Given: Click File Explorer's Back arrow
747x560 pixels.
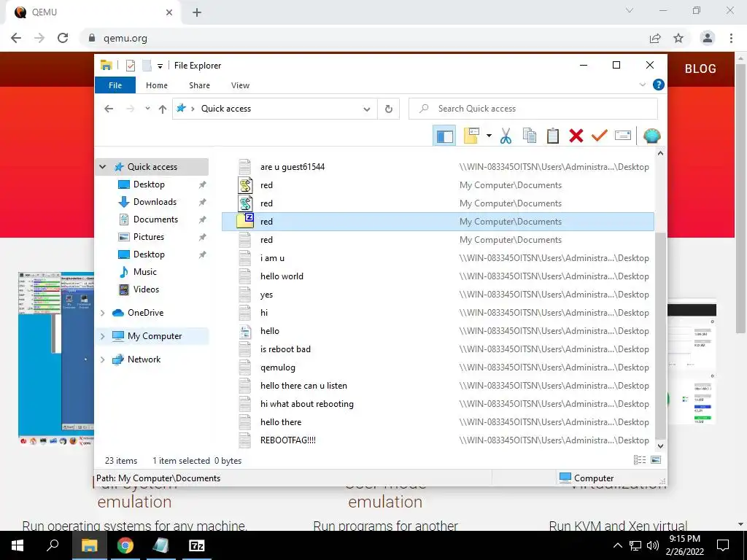Looking at the screenshot, I should (109, 109).
